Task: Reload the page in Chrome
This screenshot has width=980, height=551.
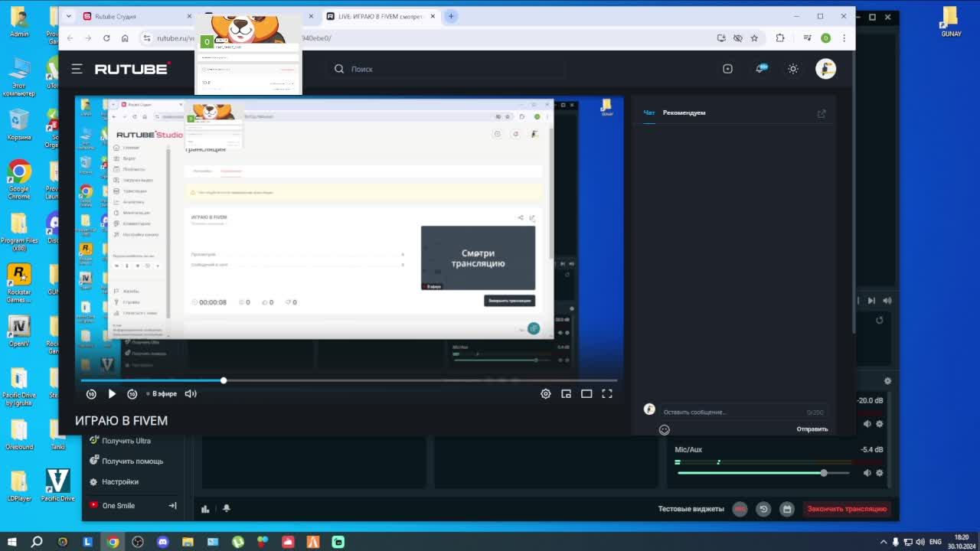Action: tap(106, 38)
